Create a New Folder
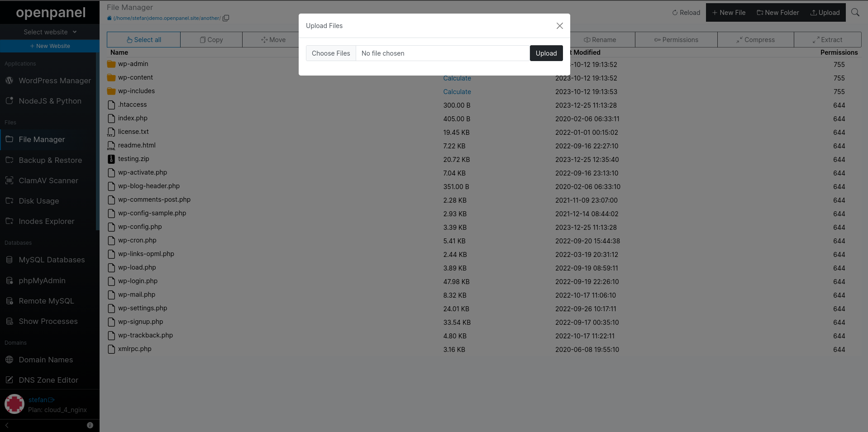The image size is (868, 432). (x=778, y=13)
